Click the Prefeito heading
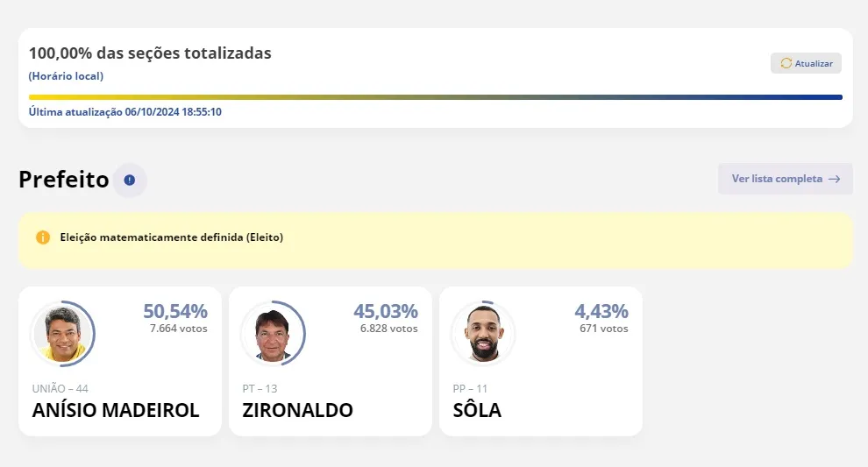This screenshot has height=467, width=868. pyautogui.click(x=64, y=180)
